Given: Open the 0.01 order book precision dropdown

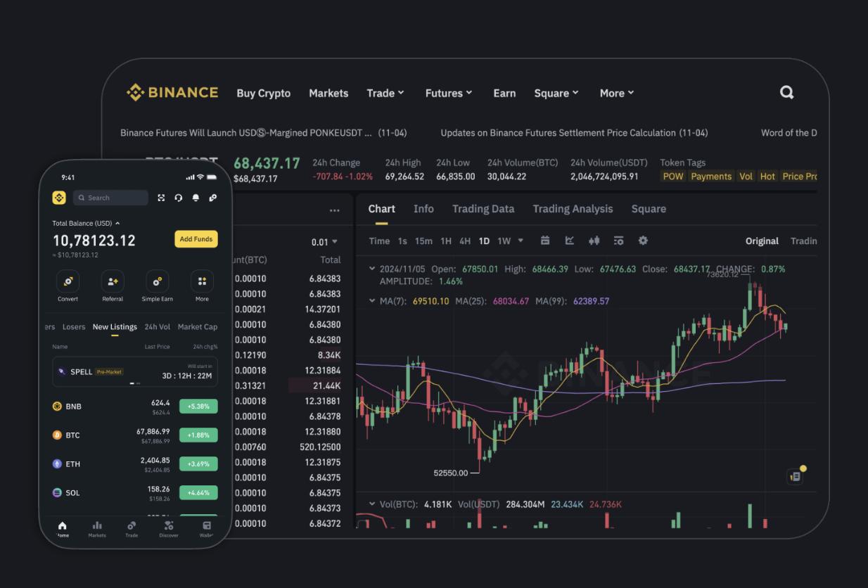Looking at the screenshot, I should (x=324, y=242).
